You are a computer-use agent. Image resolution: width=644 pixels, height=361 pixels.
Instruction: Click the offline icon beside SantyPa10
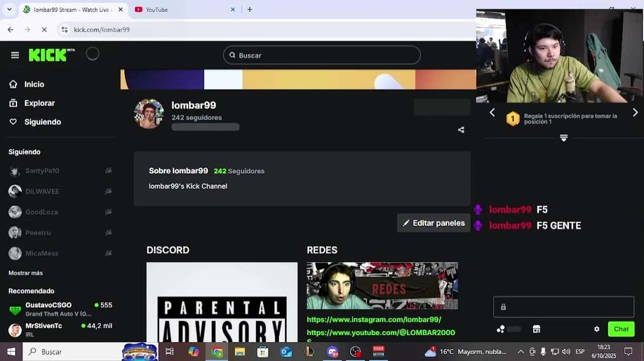pos(108,170)
